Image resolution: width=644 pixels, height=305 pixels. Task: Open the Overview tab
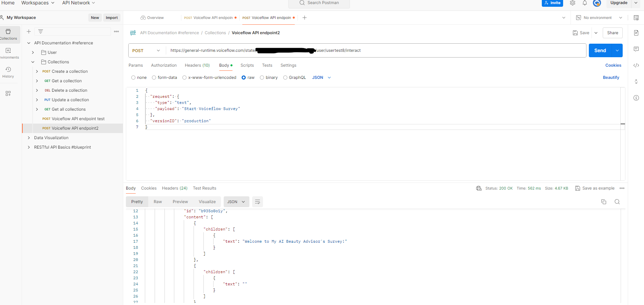pyautogui.click(x=152, y=18)
